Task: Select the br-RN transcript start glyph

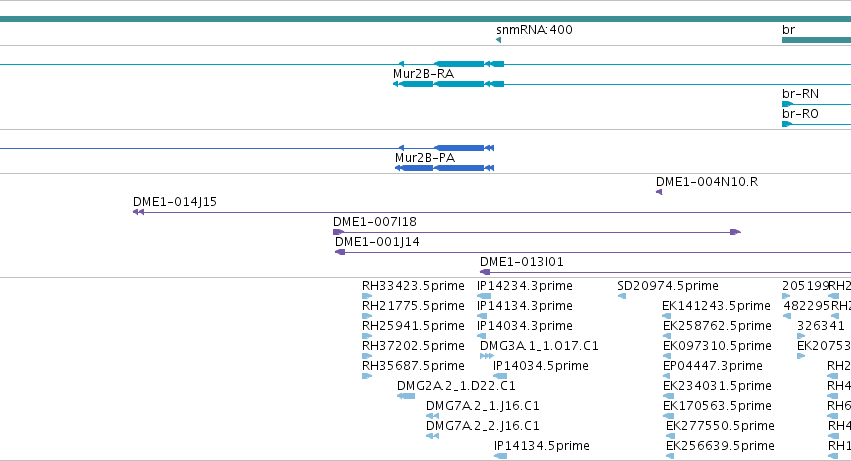Action: [787, 104]
